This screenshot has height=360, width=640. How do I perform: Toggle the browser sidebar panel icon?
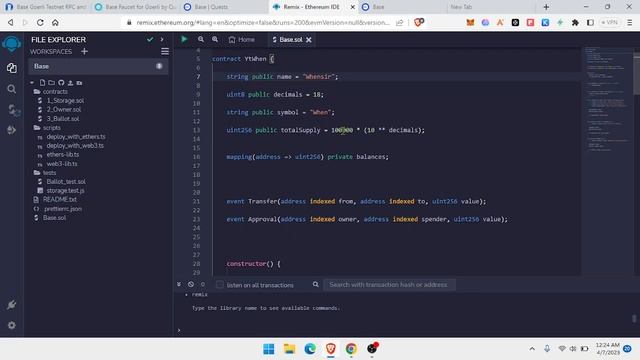tap(590, 22)
